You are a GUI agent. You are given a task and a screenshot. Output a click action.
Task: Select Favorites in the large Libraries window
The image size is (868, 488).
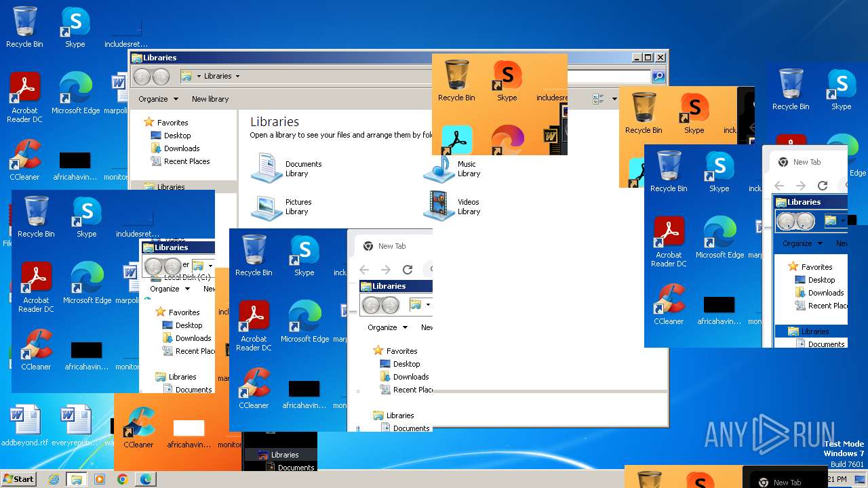coord(173,123)
